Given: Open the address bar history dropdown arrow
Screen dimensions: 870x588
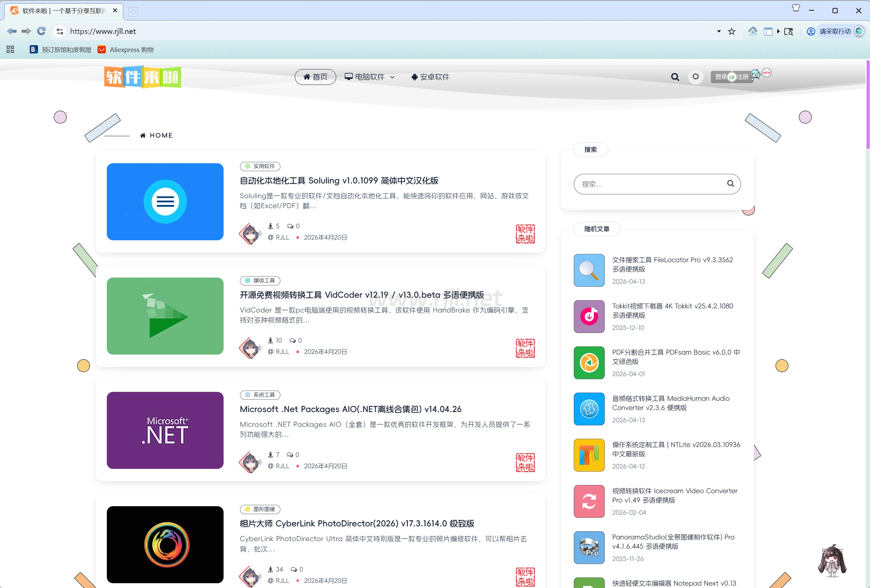Looking at the screenshot, I should tap(718, 31).
